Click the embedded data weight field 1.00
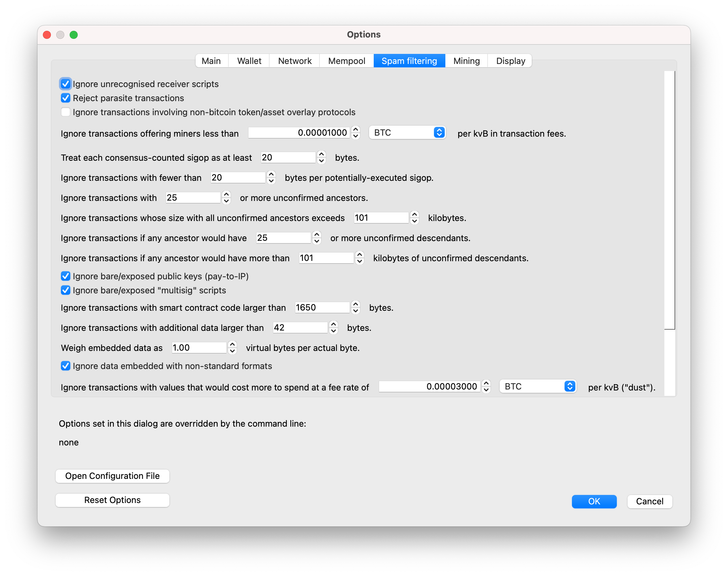 199,347
